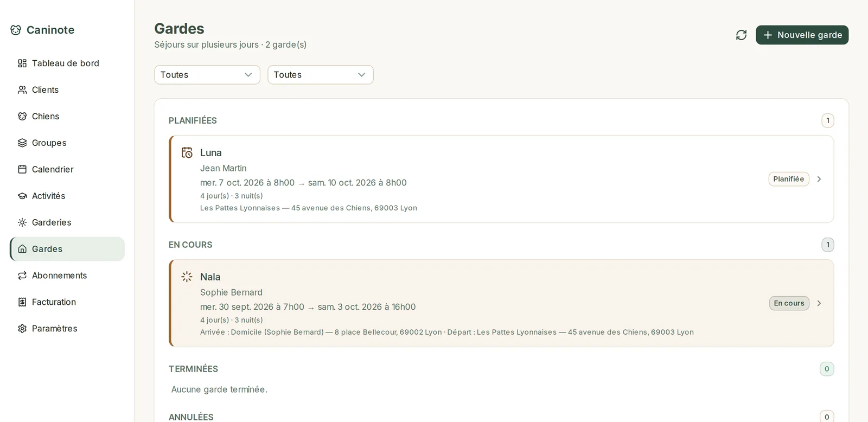Open the first Toutes filter dropdown
868x422 pixels.
click(x=207, y=75)
